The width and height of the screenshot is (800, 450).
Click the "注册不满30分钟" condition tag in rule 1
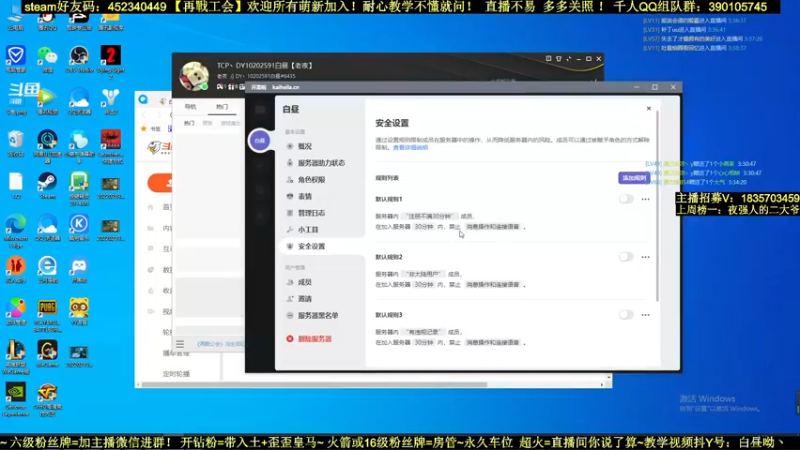[x=430, y=216]
